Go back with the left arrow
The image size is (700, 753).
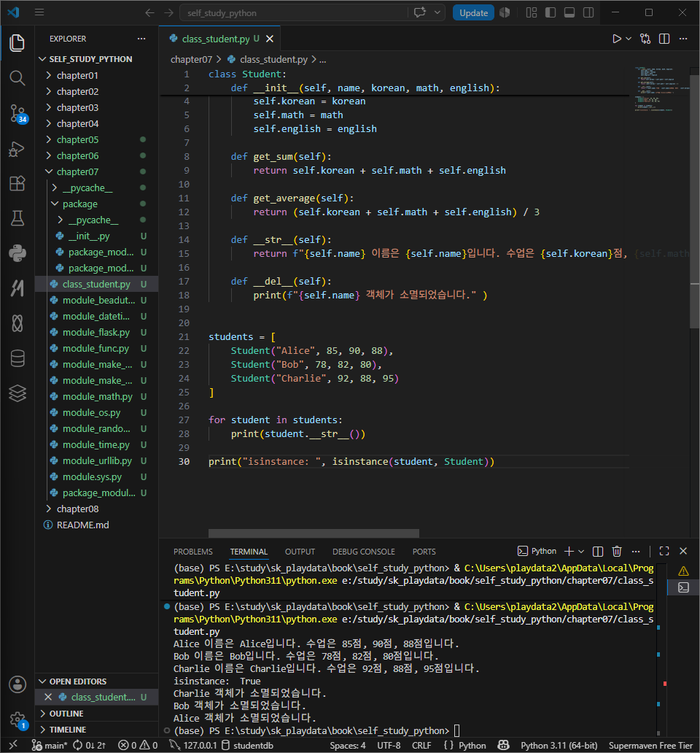(149, 12)
